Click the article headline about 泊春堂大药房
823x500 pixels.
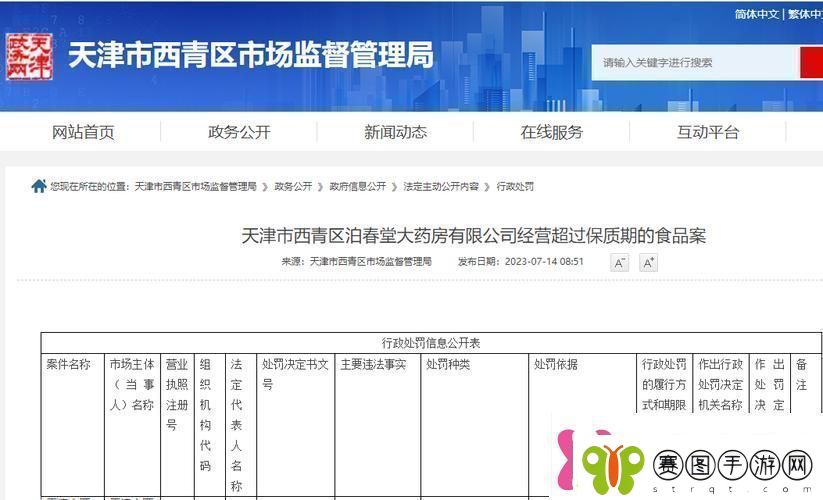point(473,236)
